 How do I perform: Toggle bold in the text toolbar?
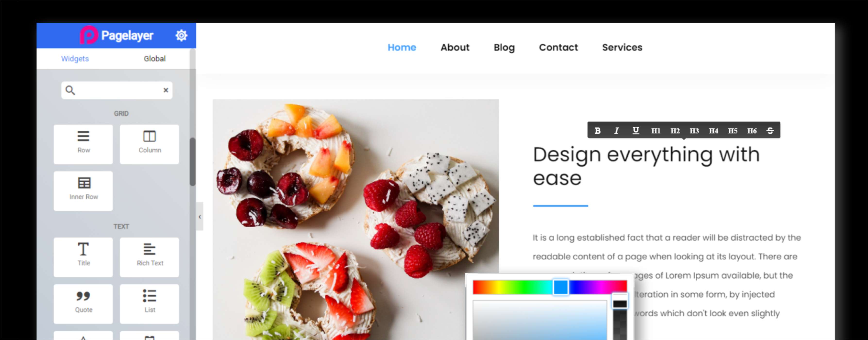pyautogui.click(x=598, y=131)
